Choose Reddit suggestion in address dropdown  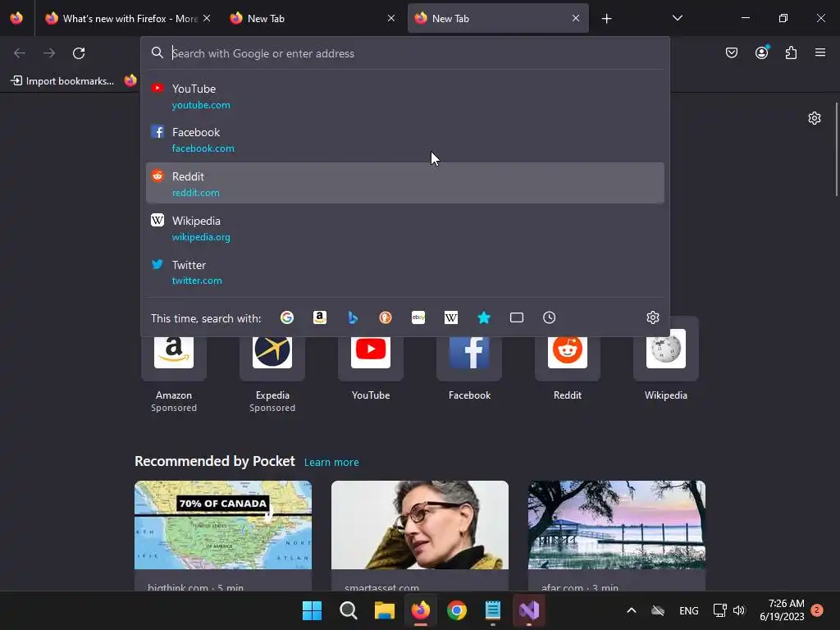coord(405,183)
